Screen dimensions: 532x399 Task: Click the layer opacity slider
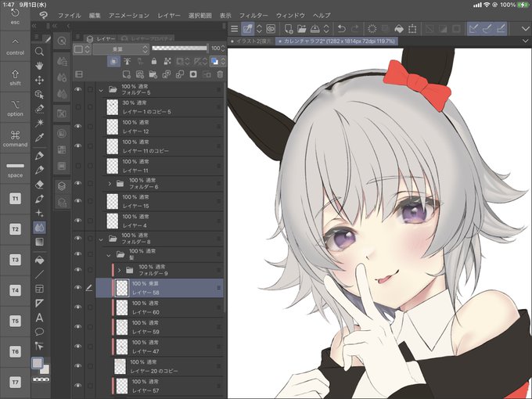180,49
